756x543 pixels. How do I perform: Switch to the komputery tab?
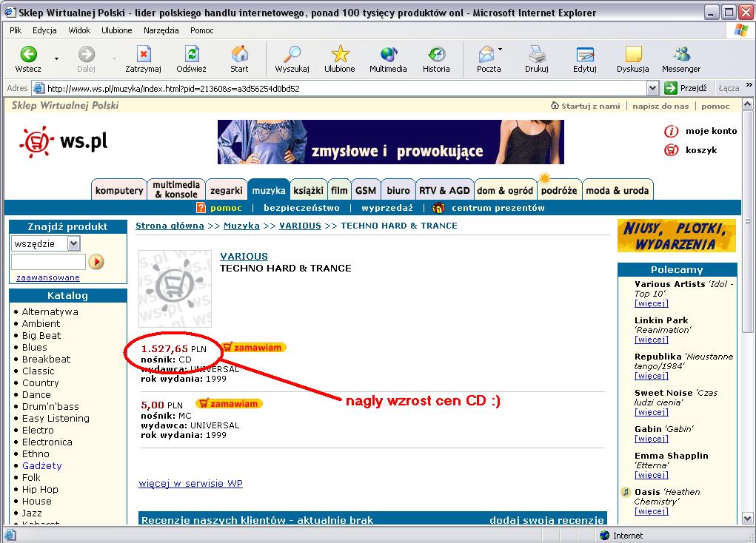click(119, 190)
